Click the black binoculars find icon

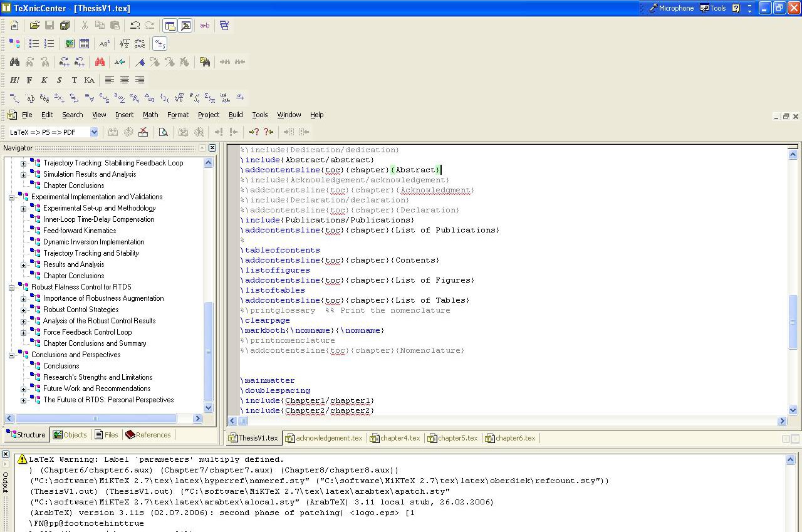pos(14,62)
